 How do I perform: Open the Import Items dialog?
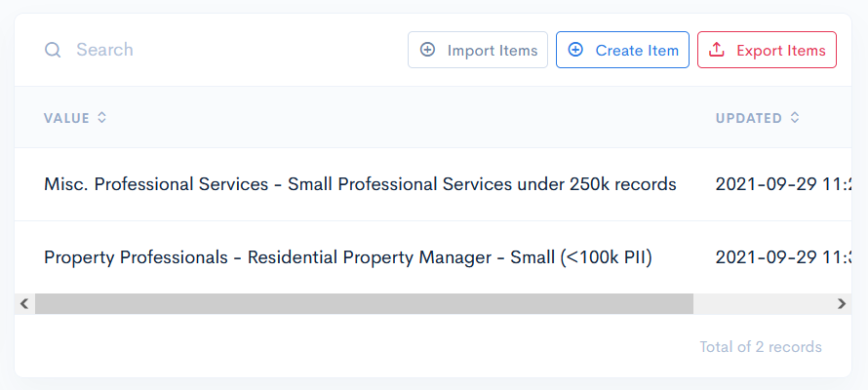[478, 50]
